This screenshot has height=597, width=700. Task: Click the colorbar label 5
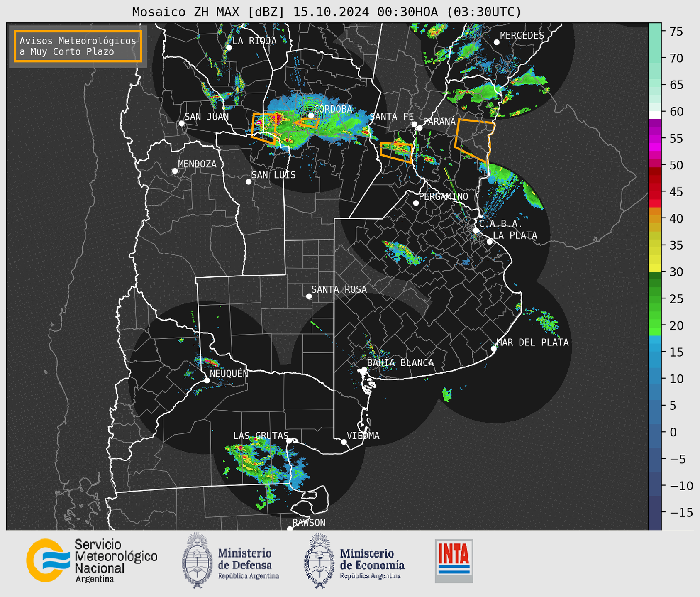673,406
